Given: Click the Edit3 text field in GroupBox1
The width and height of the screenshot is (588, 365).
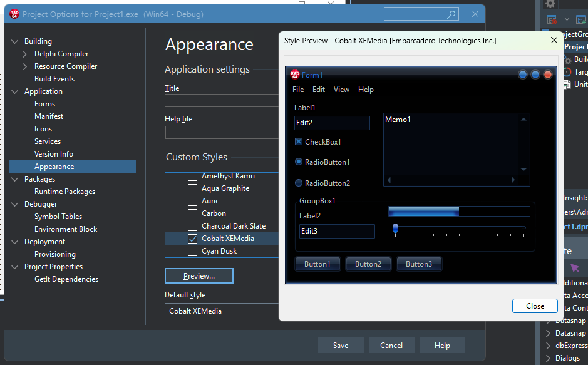Looking at the screenshot, I should point(337,231).
